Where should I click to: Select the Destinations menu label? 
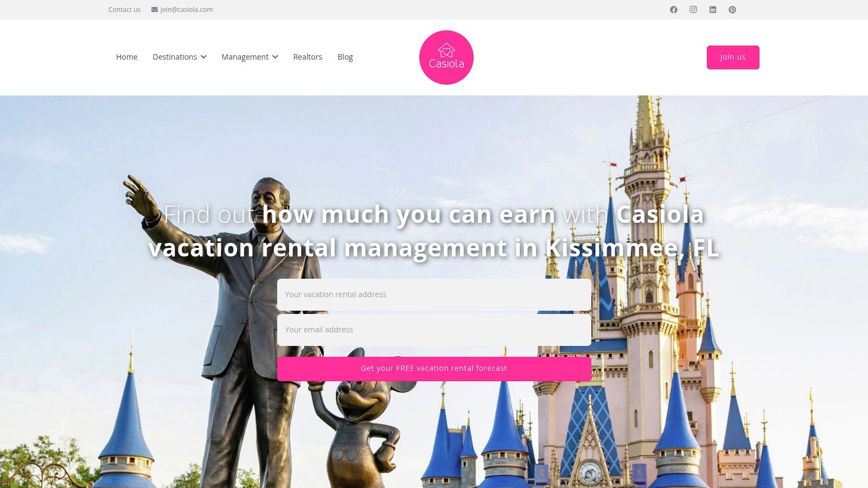(175, 57)
